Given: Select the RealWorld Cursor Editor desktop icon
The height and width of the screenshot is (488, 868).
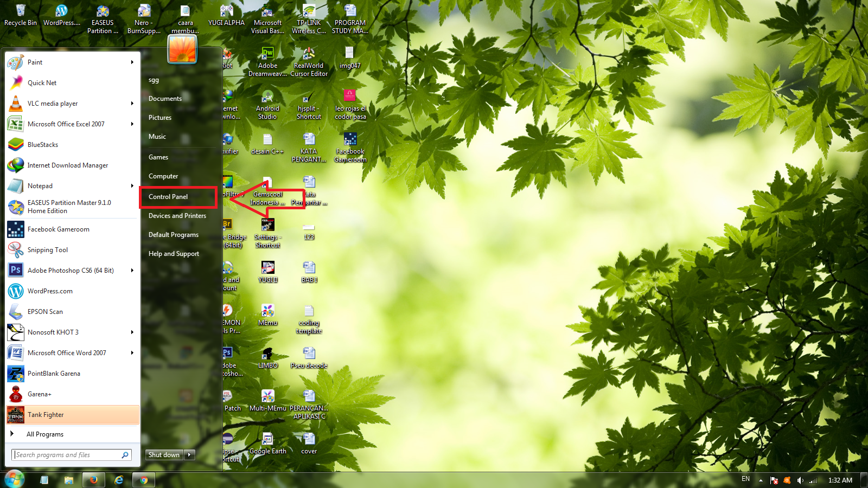Looking at the screenshot, I should pos(309,62).
